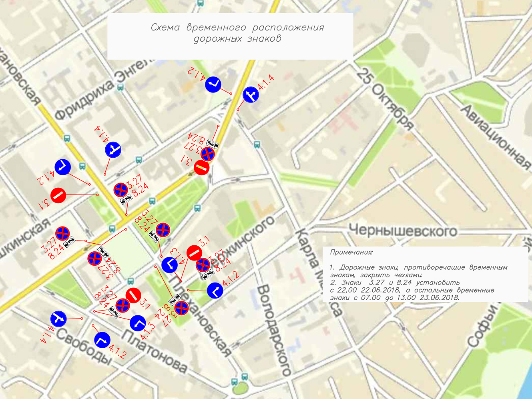This screenshot has width=532, height=399.
Task: Click the bus stop icon at the top edge
Action: point(200,4)
